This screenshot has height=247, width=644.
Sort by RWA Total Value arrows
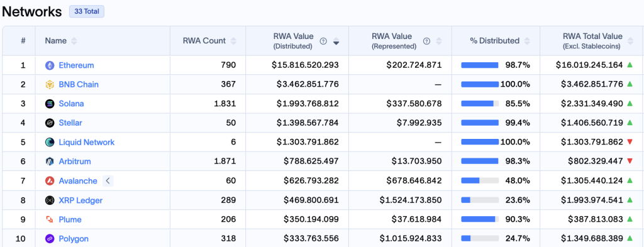[x=630, y=41]
